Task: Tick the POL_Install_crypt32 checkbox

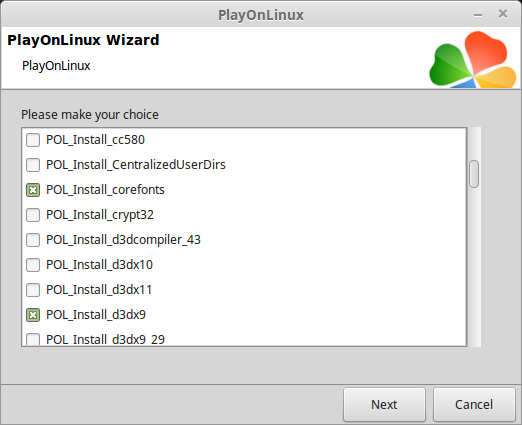Action: pos(33,215)
